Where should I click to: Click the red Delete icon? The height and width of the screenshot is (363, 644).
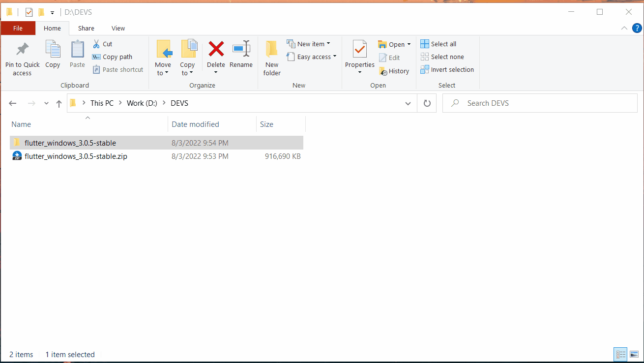tap(216, 49)
